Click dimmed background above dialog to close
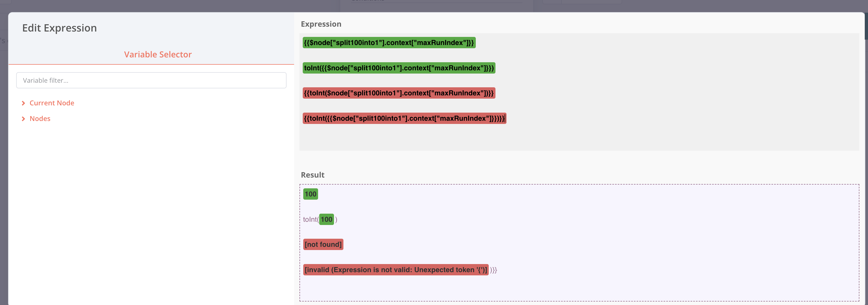The height and width of the screenshot is (305, 868). (x=168, y=5)
